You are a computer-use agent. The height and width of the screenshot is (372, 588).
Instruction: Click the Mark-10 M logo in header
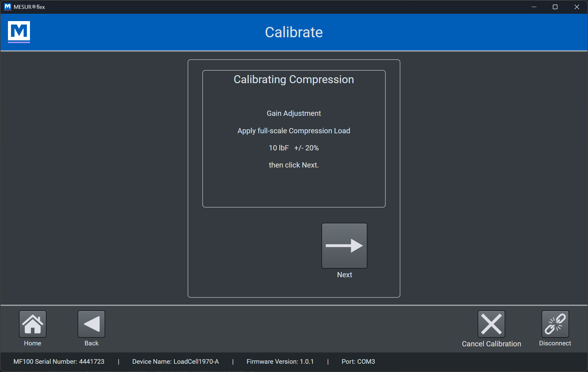[19, 32]
